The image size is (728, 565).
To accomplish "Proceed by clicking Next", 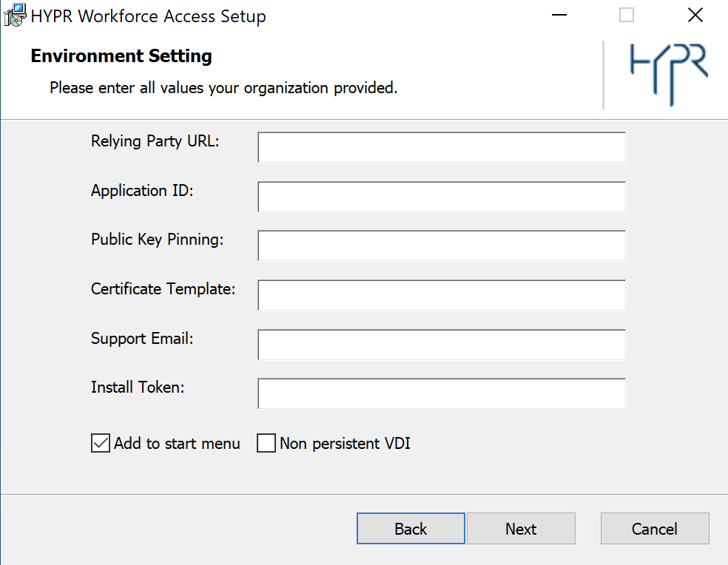I will pos(521,528).
